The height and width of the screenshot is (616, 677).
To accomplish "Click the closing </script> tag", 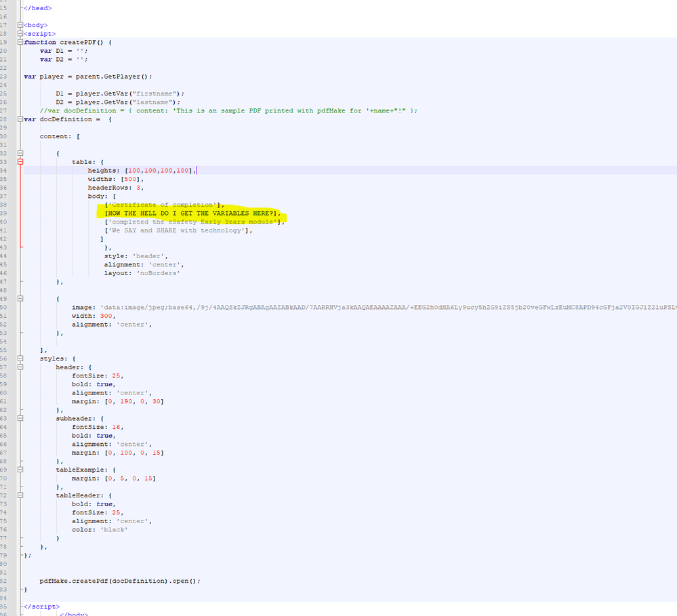I will pyautogui.click(x=41, y=607).
